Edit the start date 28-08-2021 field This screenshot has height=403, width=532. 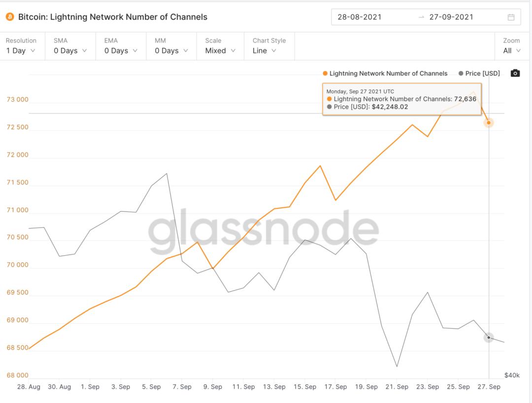point(360,17)
